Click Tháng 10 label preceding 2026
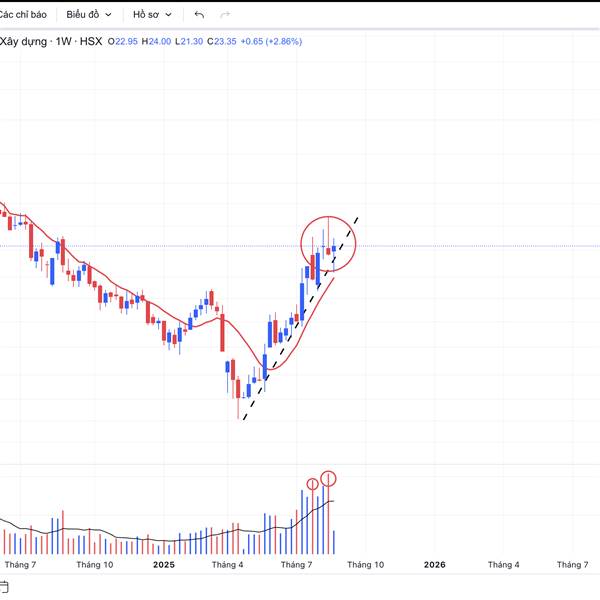Viewport: 600px width, 600px height. coord(365,565)
